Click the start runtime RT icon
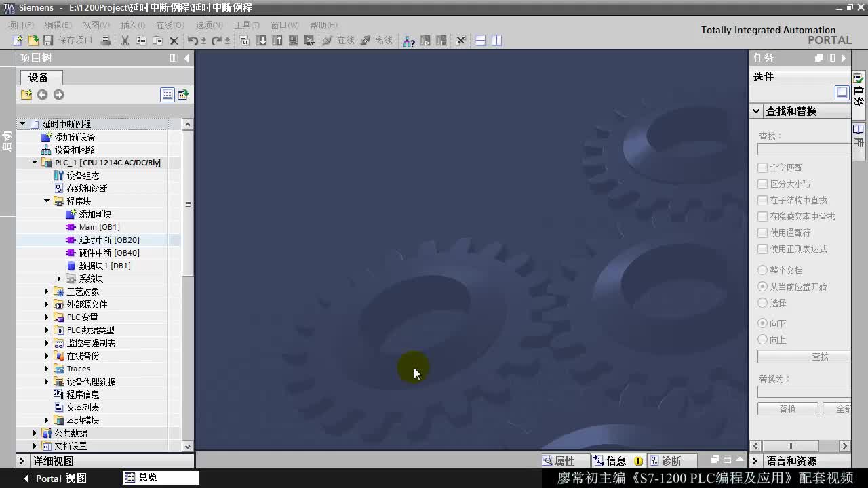Screen dimensions: 868x488 coord(309,41)
